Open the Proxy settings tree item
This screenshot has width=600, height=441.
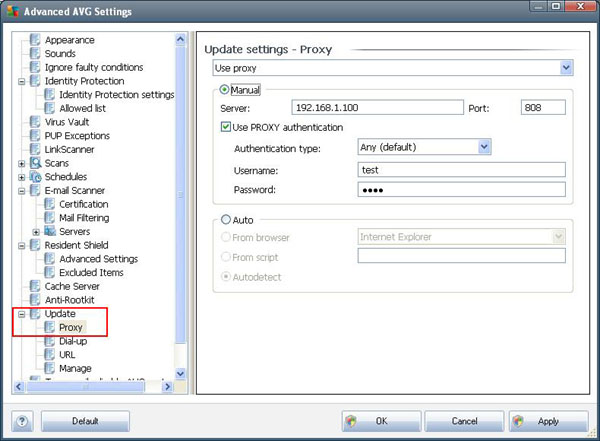point(71,327)
